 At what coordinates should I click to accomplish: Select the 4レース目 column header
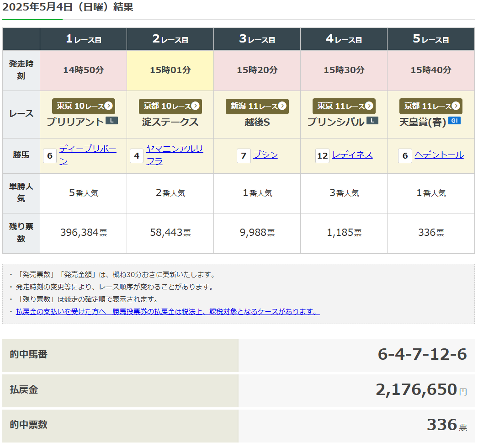(x=344, y=39)
